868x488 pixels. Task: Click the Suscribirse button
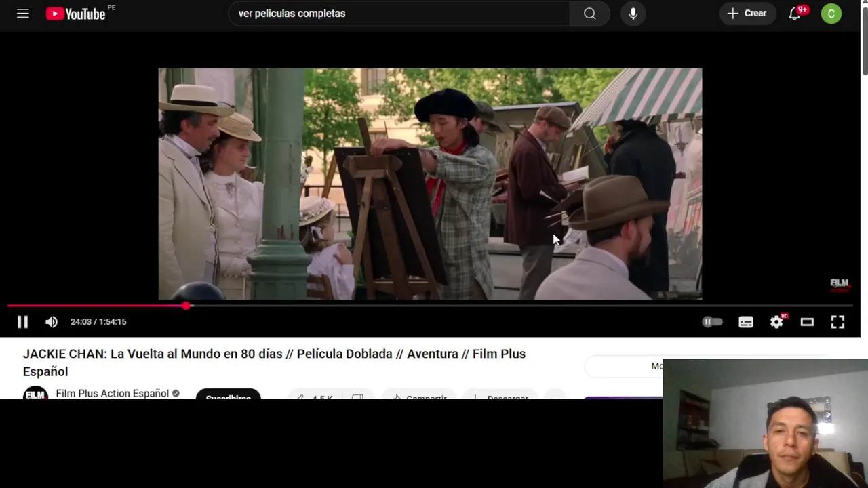pos(228,394)
